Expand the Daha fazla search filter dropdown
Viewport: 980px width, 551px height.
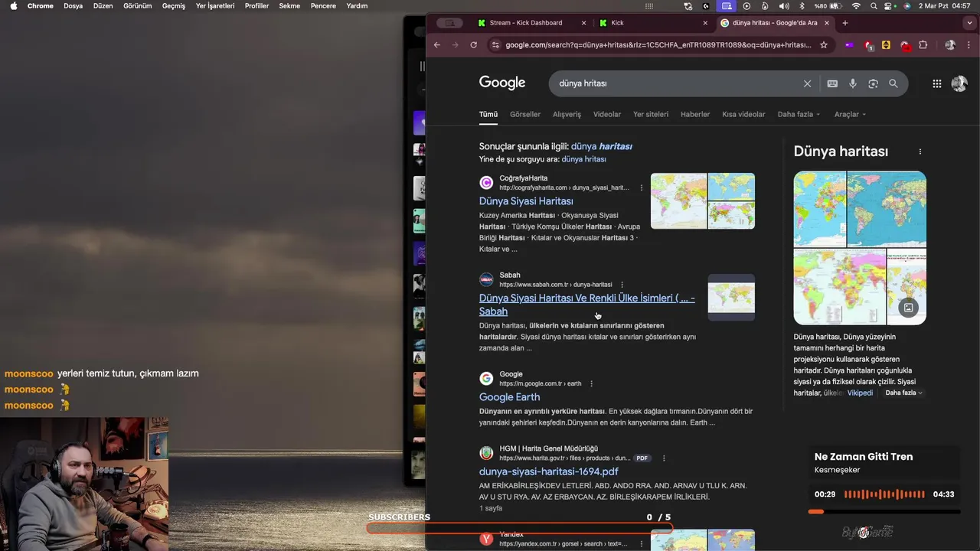[799, 114]
